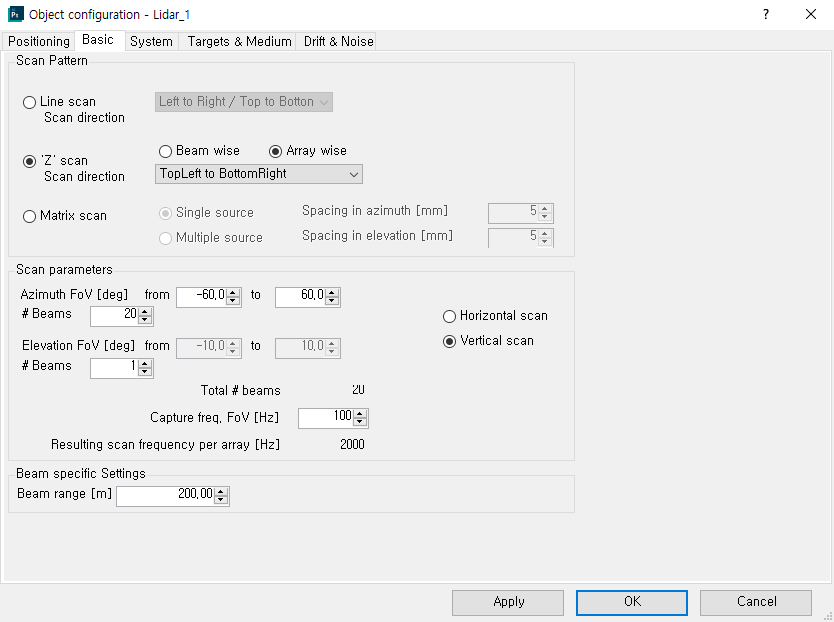This screenshot has height=622, width=834.
Task: Open the TopLeft to BottomRight dropdown
Action: pos(258,174)
